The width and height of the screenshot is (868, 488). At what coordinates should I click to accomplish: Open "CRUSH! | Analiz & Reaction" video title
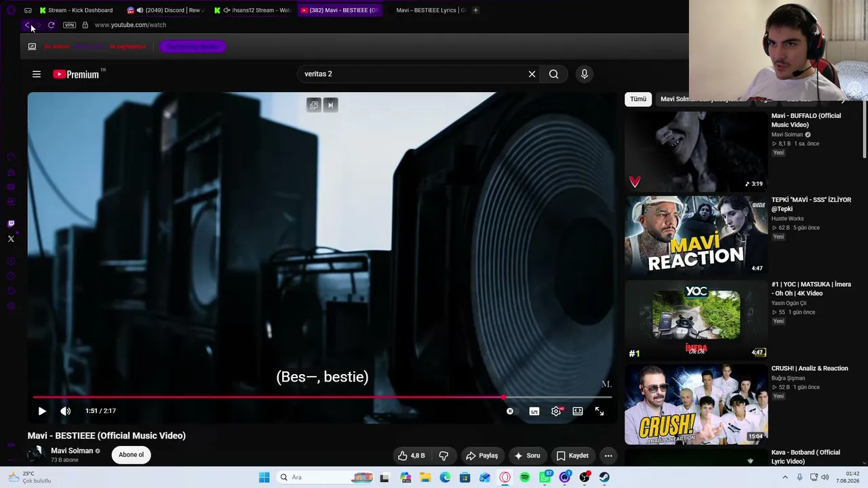[x=810, y=369]
